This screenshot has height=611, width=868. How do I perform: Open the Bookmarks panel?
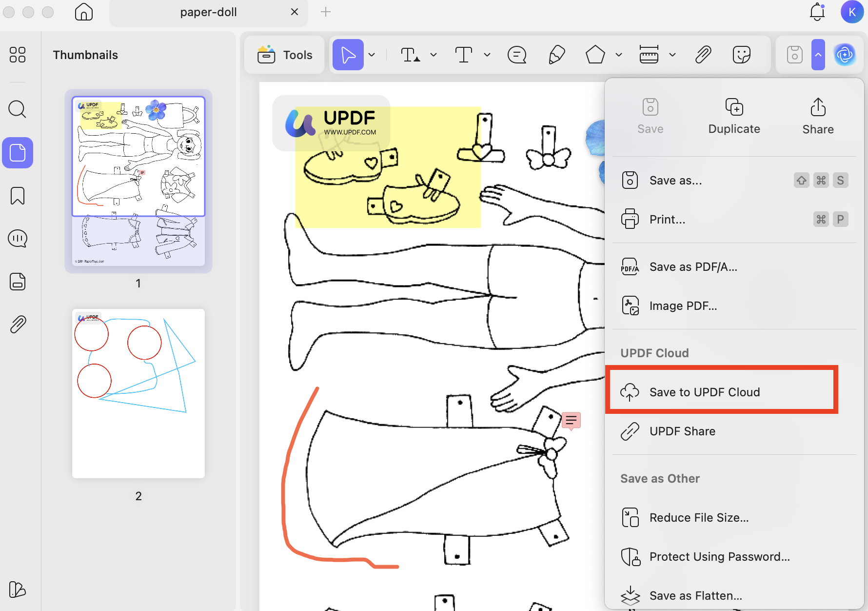click(17, 195)
